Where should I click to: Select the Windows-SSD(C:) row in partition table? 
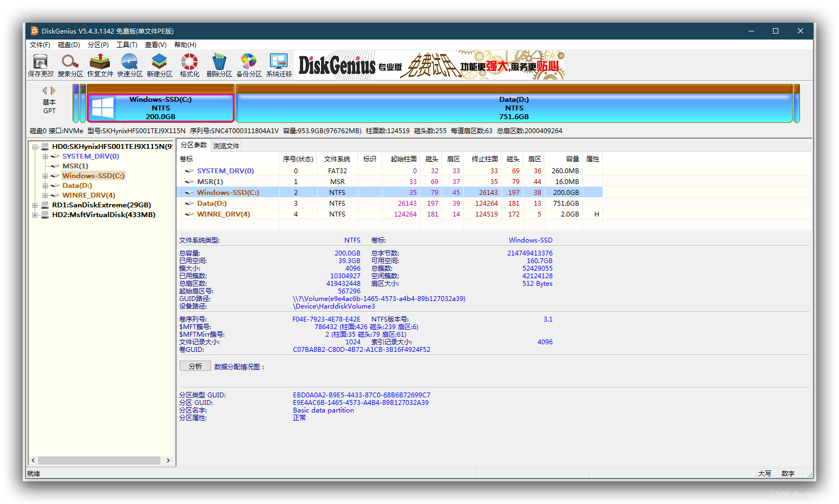(389, 192)
